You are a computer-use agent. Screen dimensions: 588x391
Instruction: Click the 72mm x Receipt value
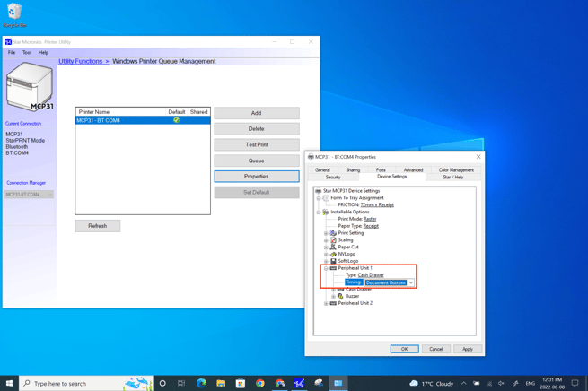pos(377,204)
